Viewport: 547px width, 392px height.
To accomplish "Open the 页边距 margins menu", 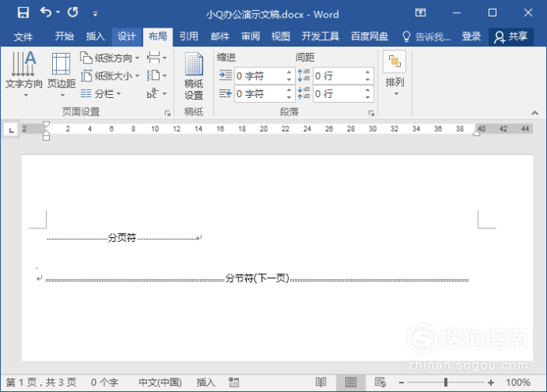I will click(x=62, y=74).
